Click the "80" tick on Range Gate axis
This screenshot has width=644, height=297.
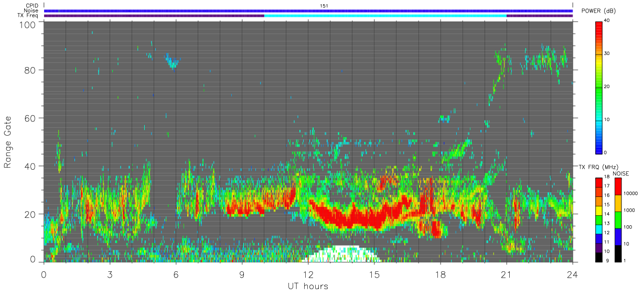click(30, 69)
